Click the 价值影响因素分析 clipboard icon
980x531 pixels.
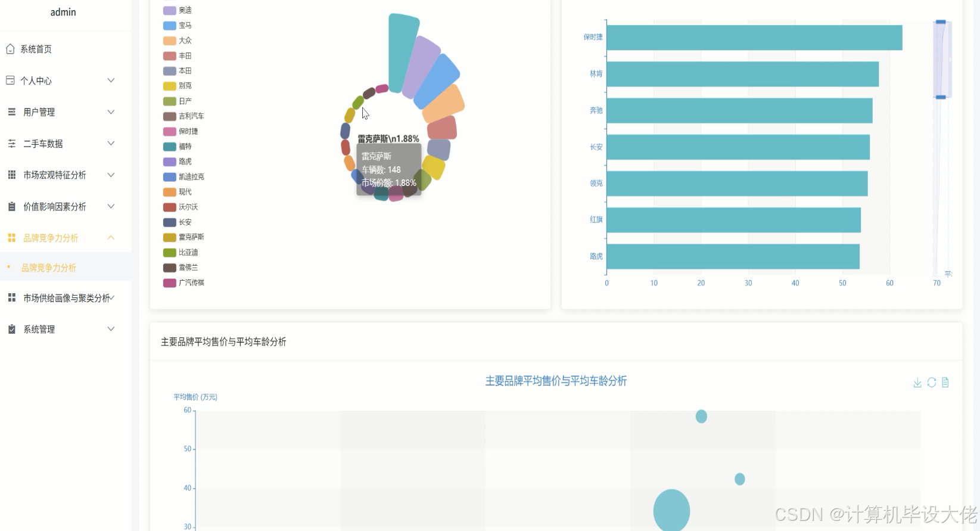[x=11, y=206]
